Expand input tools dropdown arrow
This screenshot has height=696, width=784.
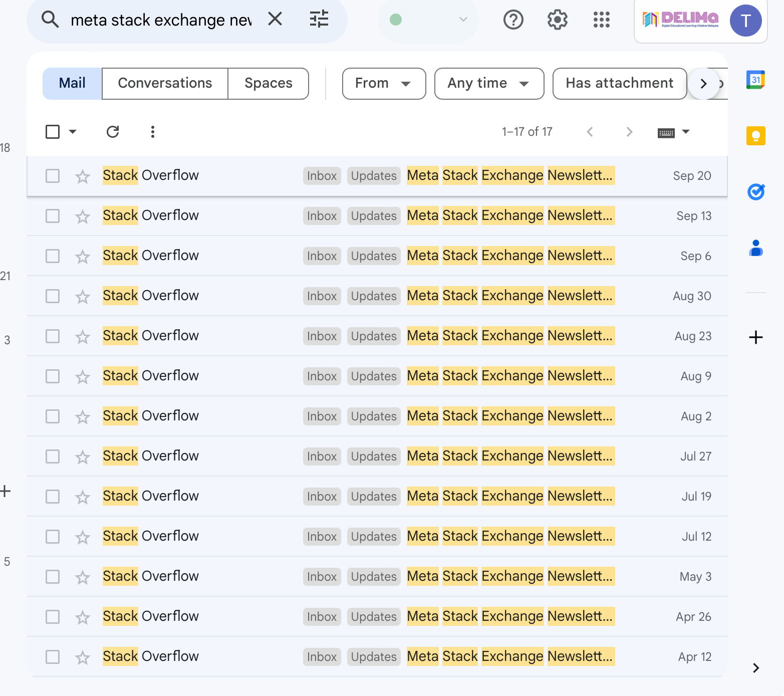pos(686,132)
